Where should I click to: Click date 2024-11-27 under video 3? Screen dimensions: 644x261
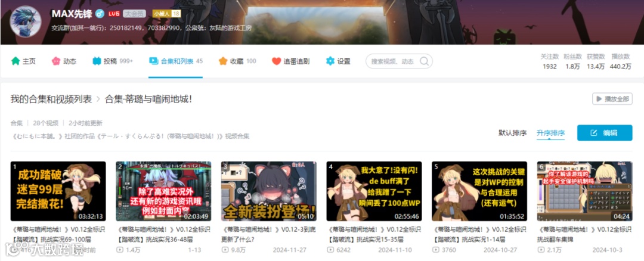click(x=291, y=250)
